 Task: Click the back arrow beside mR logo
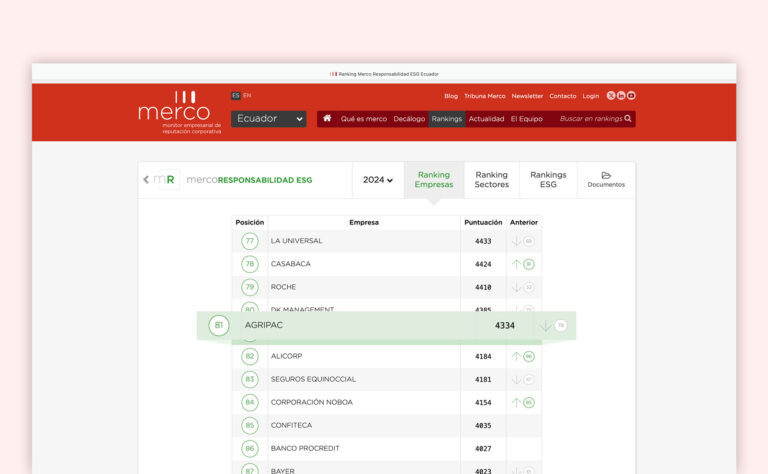[x=146, y=180]
